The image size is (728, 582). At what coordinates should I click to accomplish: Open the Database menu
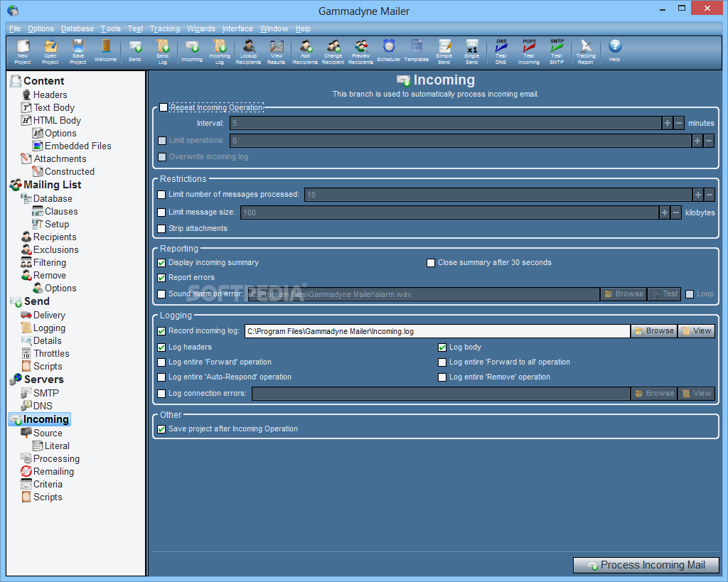tap(77, 28)
